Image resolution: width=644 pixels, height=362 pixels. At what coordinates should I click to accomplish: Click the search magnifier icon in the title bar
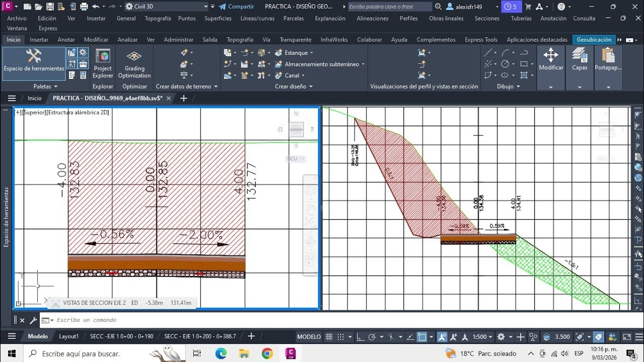[x=438, y=7]
